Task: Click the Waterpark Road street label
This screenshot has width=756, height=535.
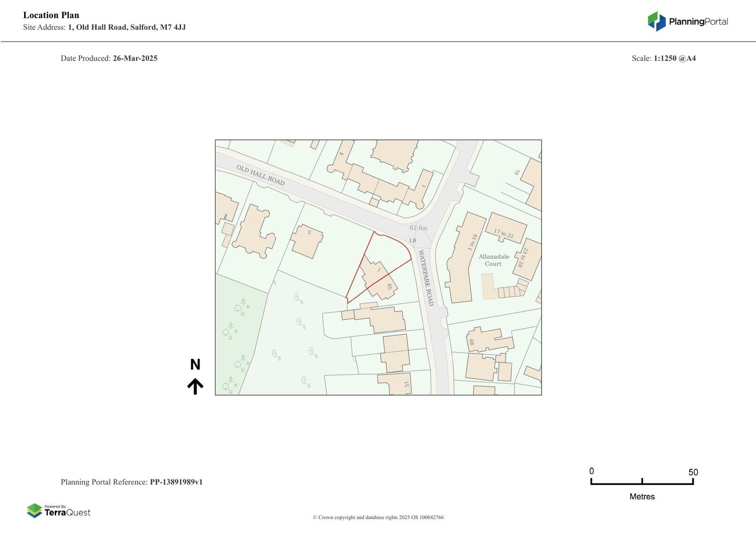Action: click(426, 277)
